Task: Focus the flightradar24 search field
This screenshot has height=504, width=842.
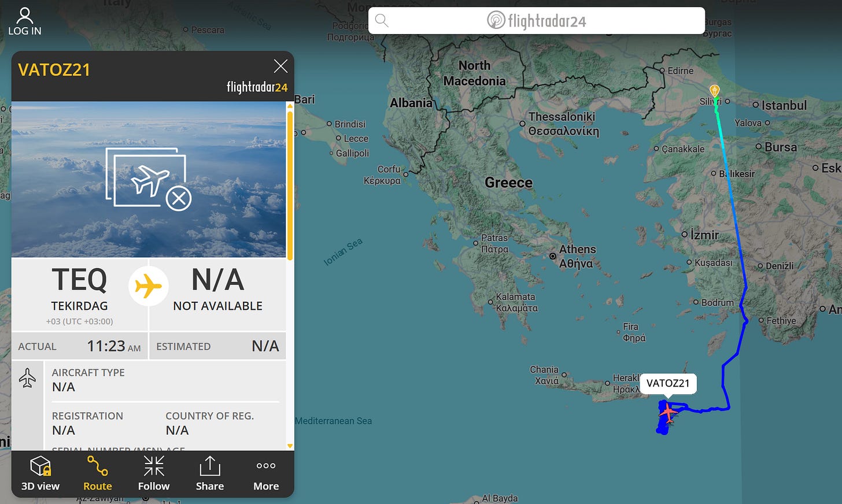Action: [x=537, y=21]
